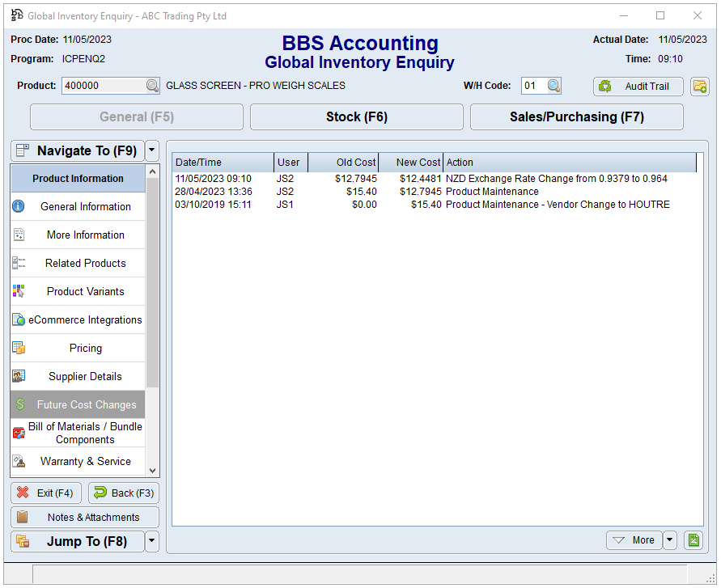Open the W/H Code lookup magnifier
Screen dimensions: 721x588
[x=553, y=86]
